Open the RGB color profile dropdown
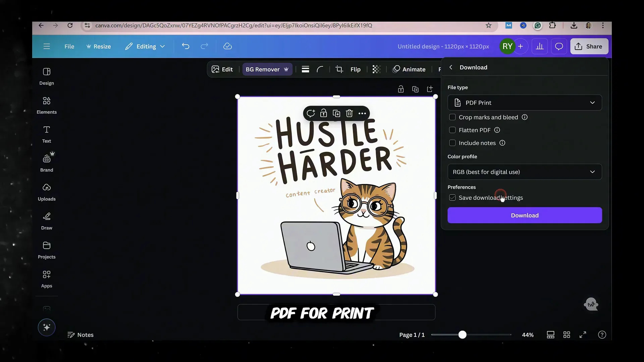The image size is (644, 362). pos(525,172)
